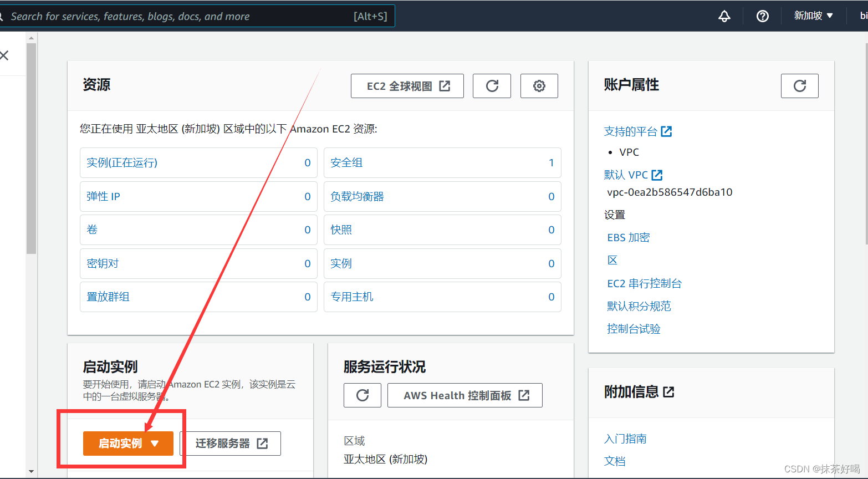The image size is (868, 479).
Task: Open 快照 resource link
Action: click(x=341, y=230)
